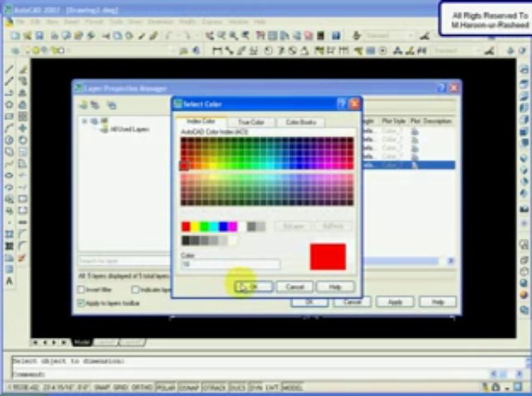This screenshot has height=396, width=532.
Task: Click Help in Select Color dialog
Action: click(335, 287)
